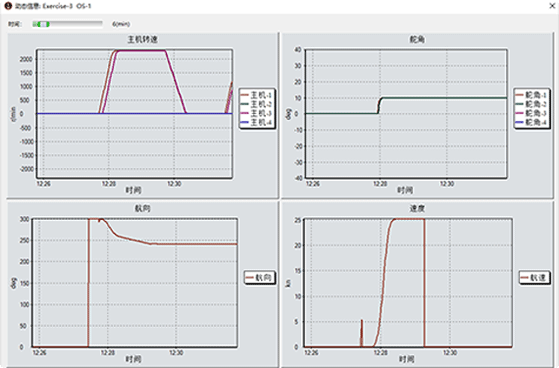Click the 12:30 tick on 速度 chart

[x=450, y=353]
